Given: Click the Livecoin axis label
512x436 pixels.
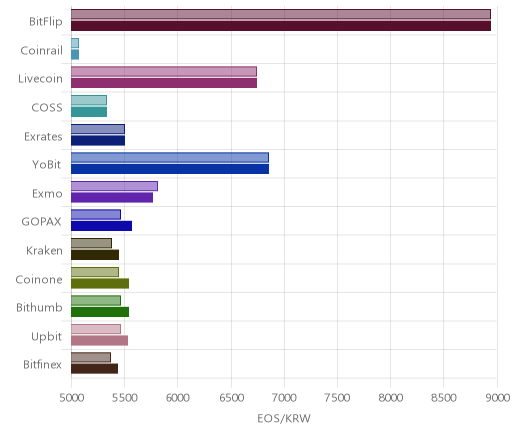Looking at the screenshot, I should (40, 79).
